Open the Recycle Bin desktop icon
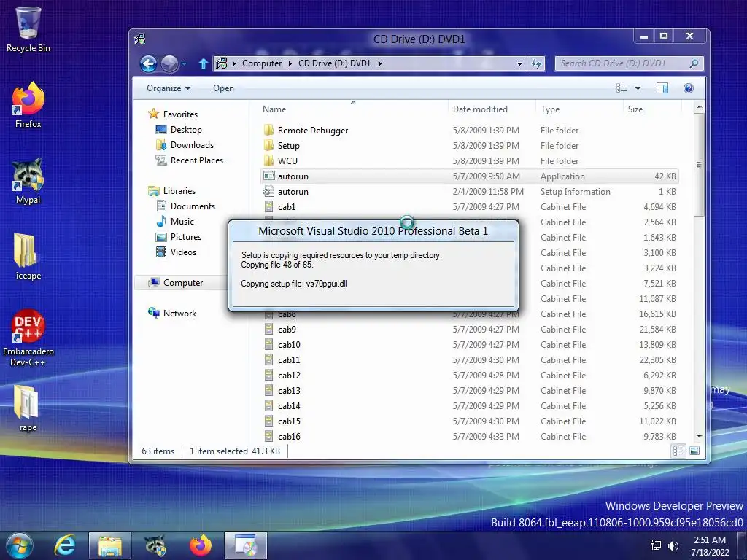This screenshot has width=747, height=560. coord(28,29)
